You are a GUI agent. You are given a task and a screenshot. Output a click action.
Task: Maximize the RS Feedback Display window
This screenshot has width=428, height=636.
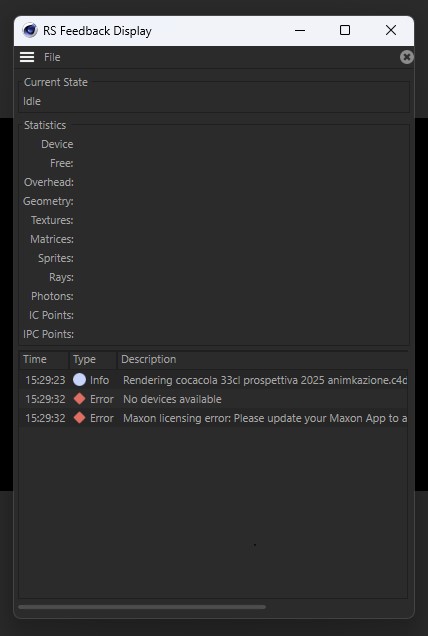(x=345, y=30)
